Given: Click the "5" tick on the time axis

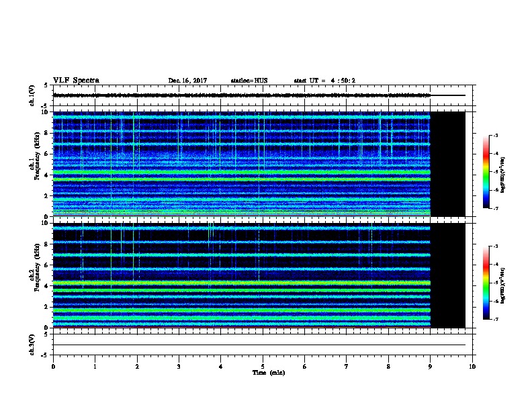Looking at the screenshot, I should pos(263,367).
